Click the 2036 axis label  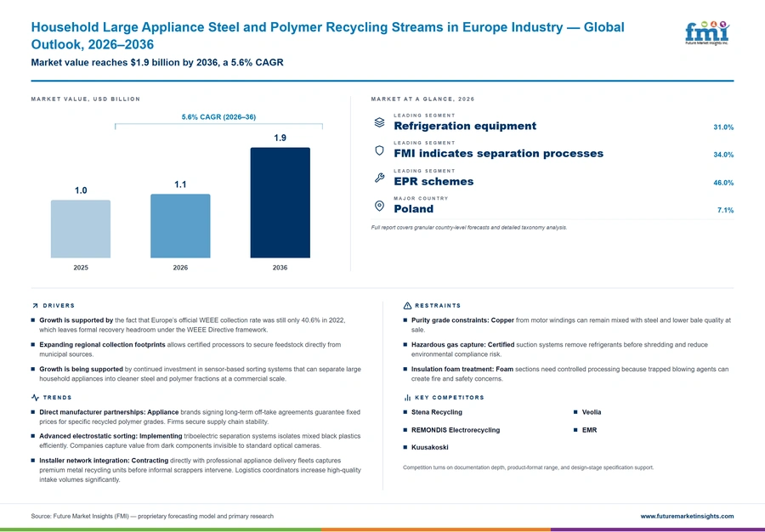coord(280,268)
